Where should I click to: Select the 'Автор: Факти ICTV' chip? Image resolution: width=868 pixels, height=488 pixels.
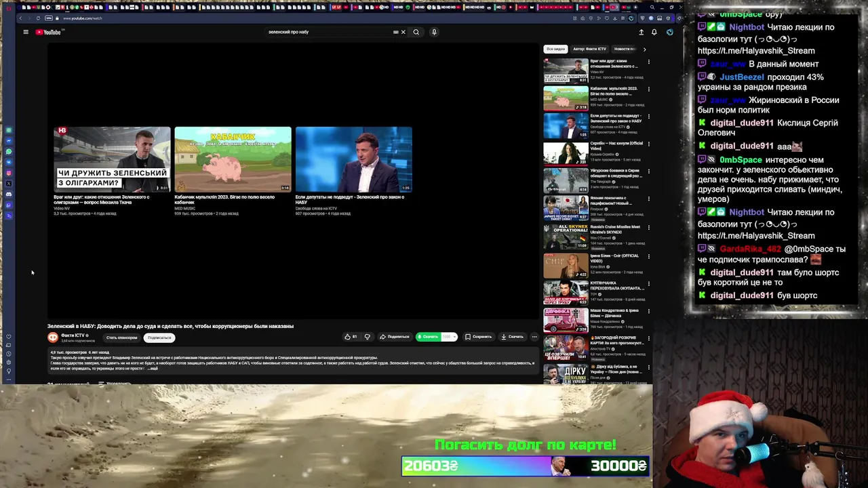coord(589,49)
